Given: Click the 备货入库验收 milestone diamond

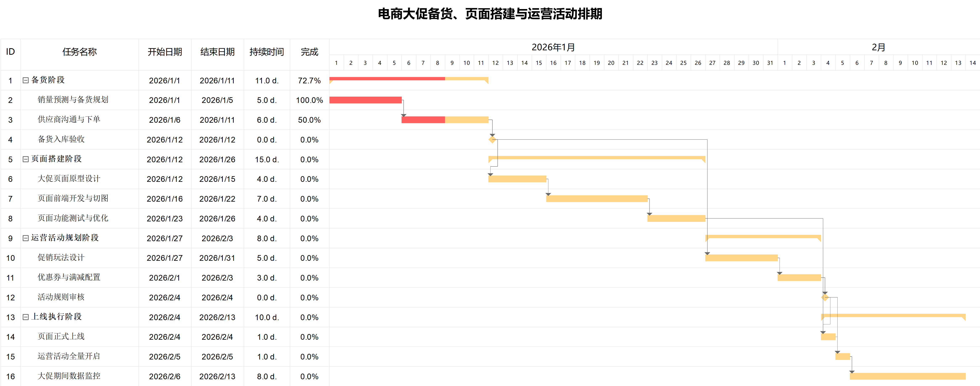Looking at the screenshot, I should tap(492, 140).
